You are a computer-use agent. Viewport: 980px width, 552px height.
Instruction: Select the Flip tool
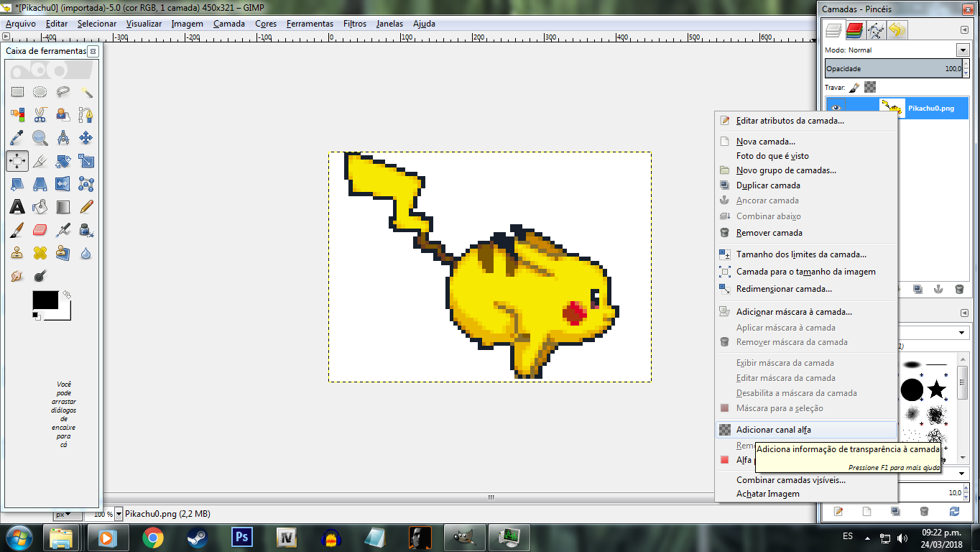tap(63, 184)
